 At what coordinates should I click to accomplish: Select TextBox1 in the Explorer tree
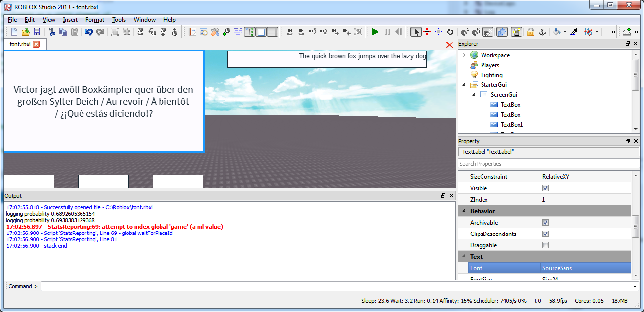tap(512, 124)
